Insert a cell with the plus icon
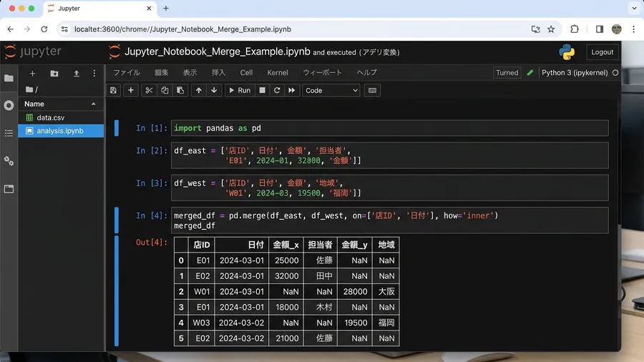 click(131, 90)
